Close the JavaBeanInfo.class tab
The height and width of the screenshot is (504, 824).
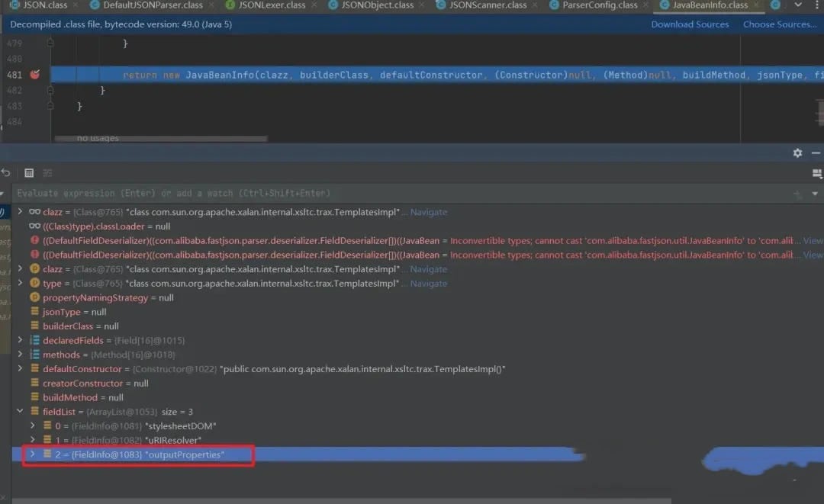(x=757, y=5)
